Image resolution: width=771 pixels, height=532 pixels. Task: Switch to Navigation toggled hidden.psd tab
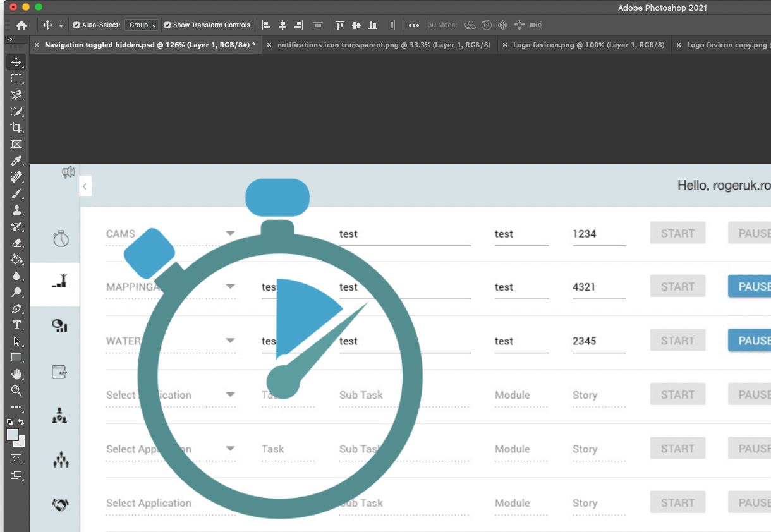150,45
